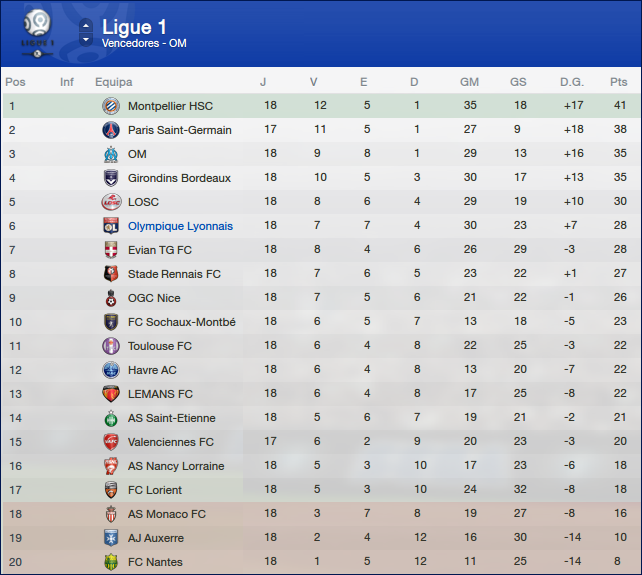The image size is (642, 575).
Task: Click the Pos column header
Action: point(15,82)
